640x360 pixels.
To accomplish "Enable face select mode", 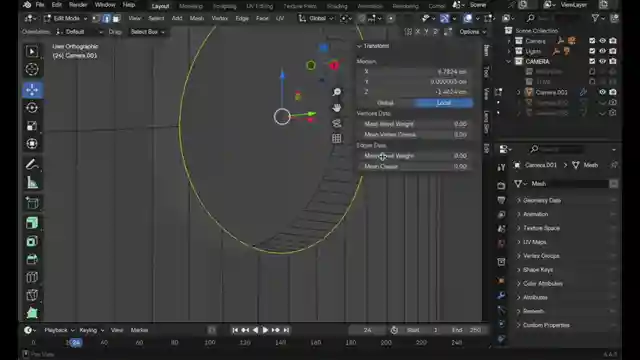I will click(116, 18).
